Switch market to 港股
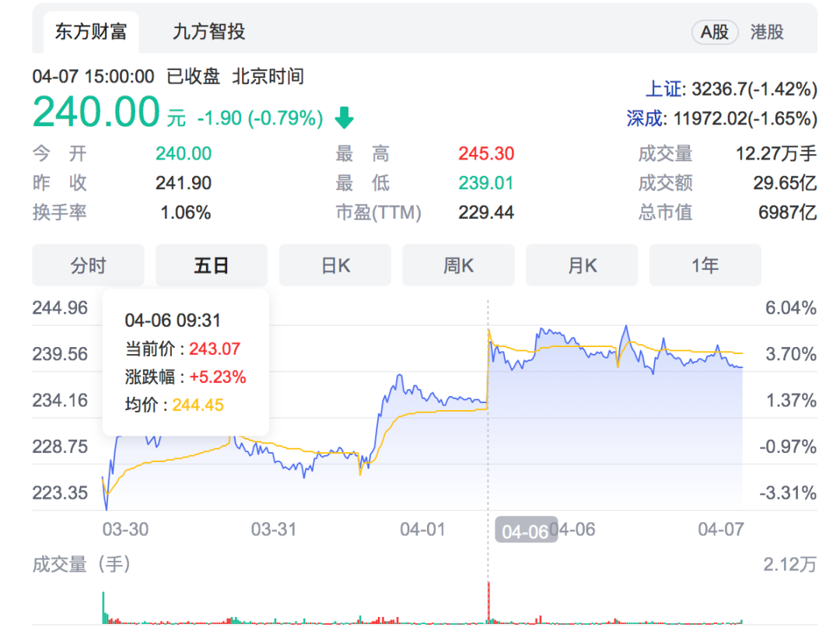The width and height of the screenshot is (840, 638). coord(768,31)
